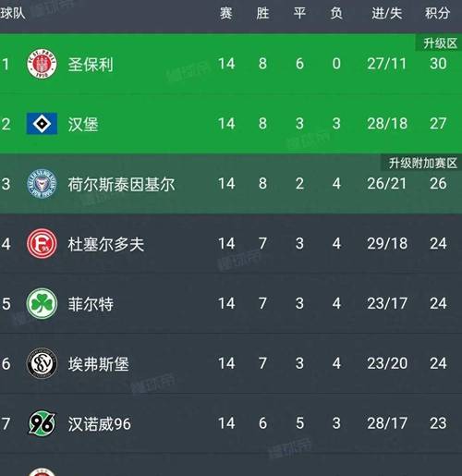Open the green clover Fürth logo

[42, 303]
